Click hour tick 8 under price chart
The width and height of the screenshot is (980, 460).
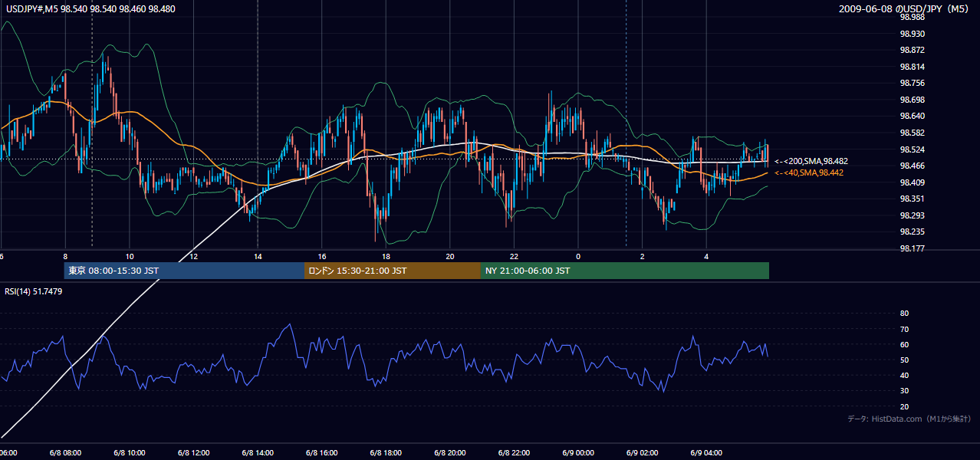(65, 256)
